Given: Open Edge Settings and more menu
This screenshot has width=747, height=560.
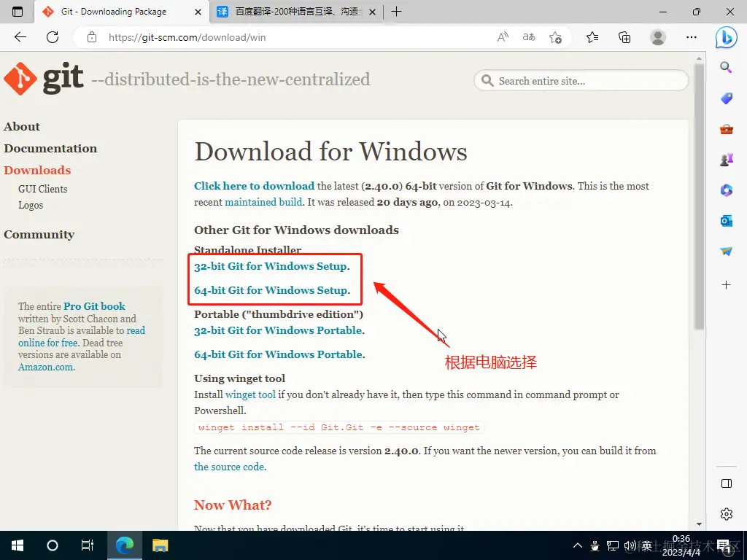Looking at the screenshot, I should [x=692, y=37].
